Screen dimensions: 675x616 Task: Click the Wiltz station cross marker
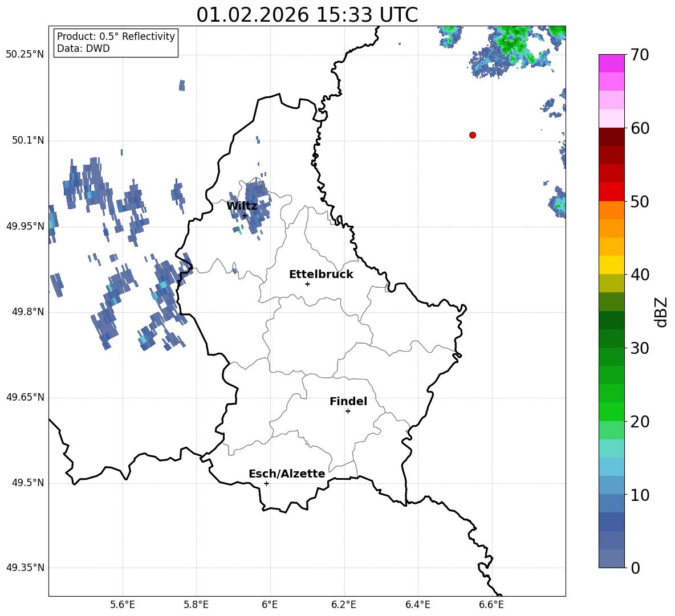(245, 216)
